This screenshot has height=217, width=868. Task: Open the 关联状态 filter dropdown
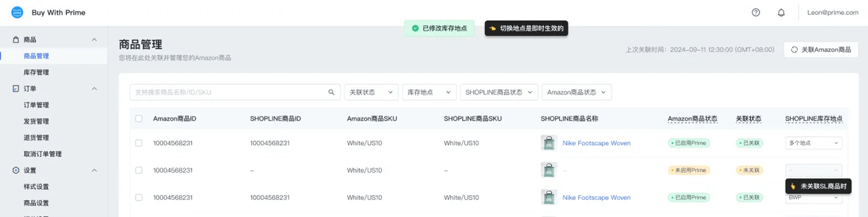point(371,92)
